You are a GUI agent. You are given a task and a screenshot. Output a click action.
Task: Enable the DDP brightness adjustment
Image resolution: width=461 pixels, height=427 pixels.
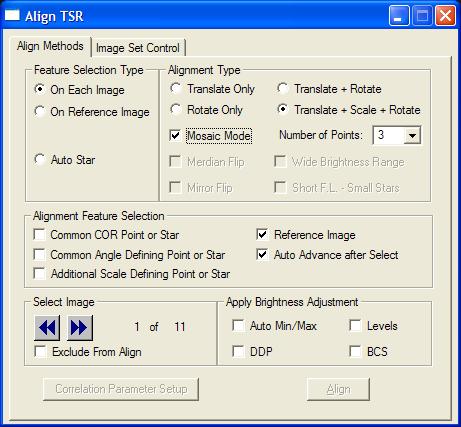(x=238, y=351)
